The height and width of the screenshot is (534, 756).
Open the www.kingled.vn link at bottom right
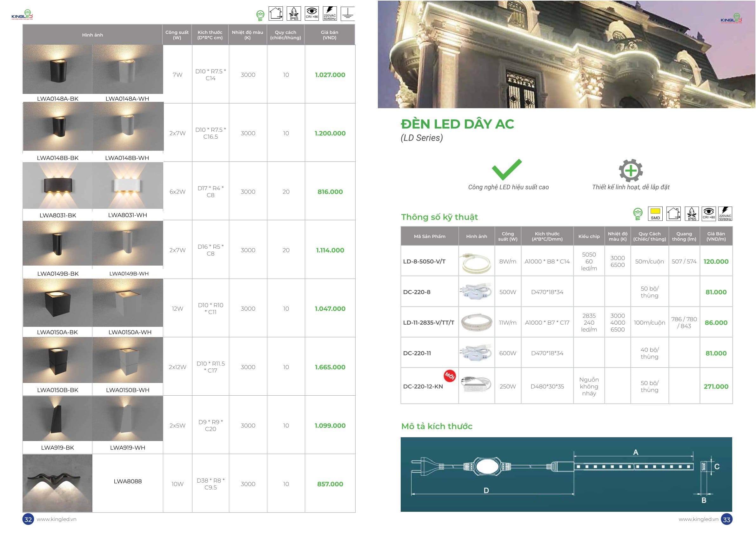tap(699, 519)
